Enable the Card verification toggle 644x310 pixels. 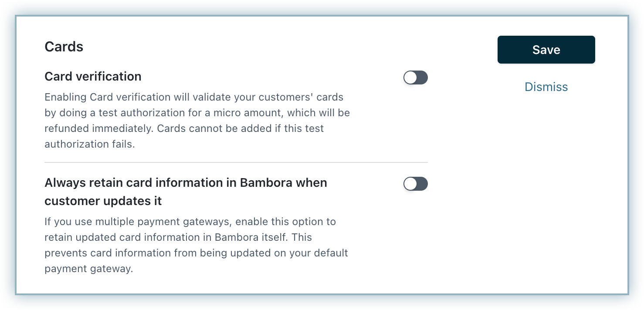(415, 78)
